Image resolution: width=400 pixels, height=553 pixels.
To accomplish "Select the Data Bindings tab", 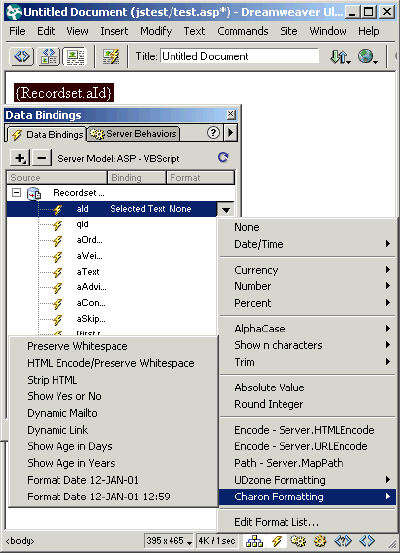I will coord(47,135).
